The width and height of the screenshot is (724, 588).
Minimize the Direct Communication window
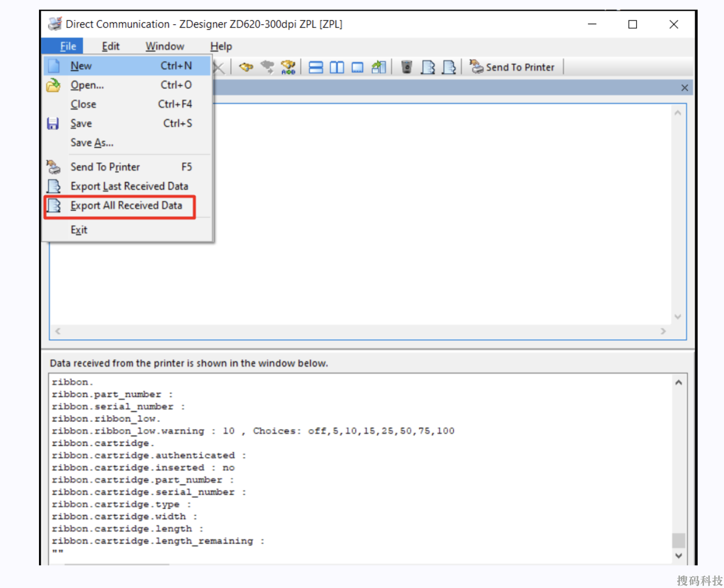pyautogui.click(x=592, y=24)
